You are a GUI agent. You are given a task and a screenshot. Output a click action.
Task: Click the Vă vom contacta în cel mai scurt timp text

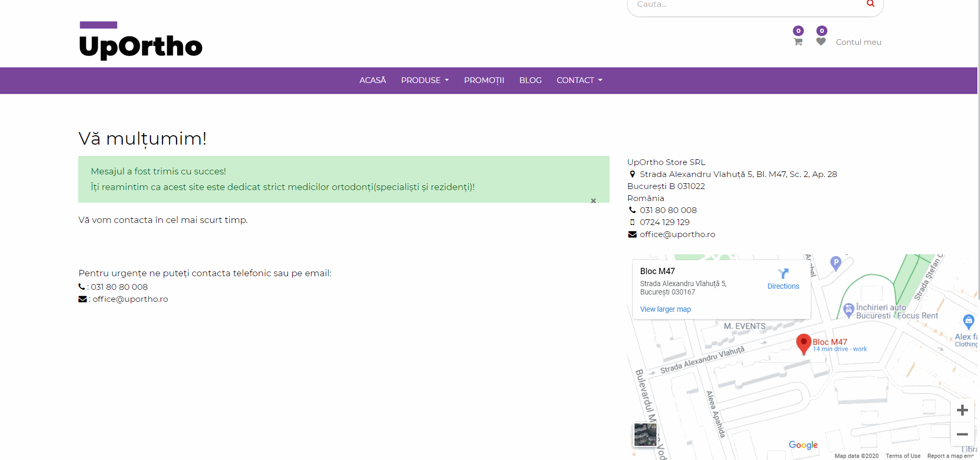point(163,220)
